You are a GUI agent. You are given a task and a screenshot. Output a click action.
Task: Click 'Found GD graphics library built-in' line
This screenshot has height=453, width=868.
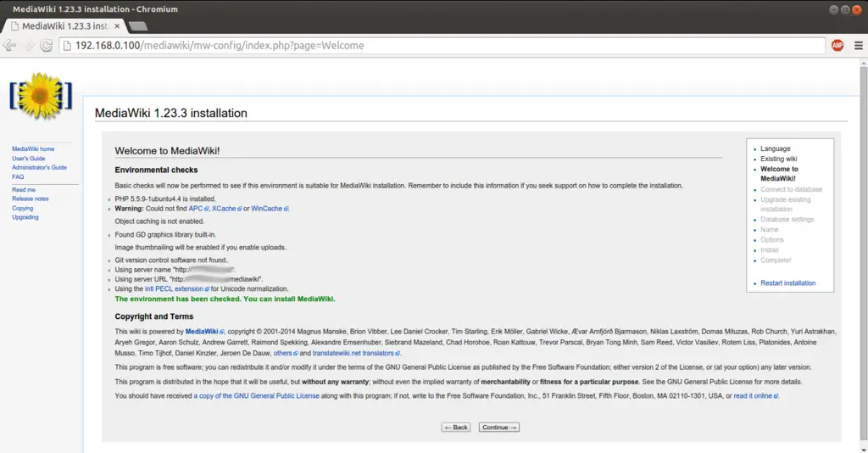[165, 235]
